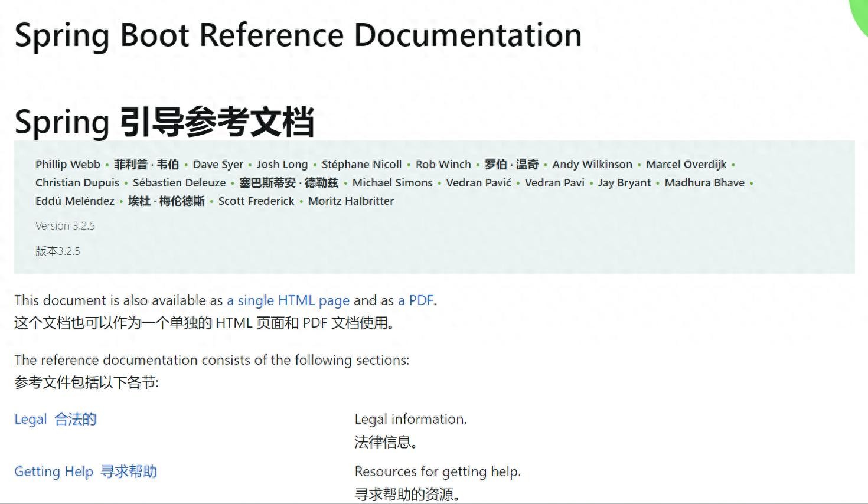Select author name Marcel Overdijk

(686, 165)
